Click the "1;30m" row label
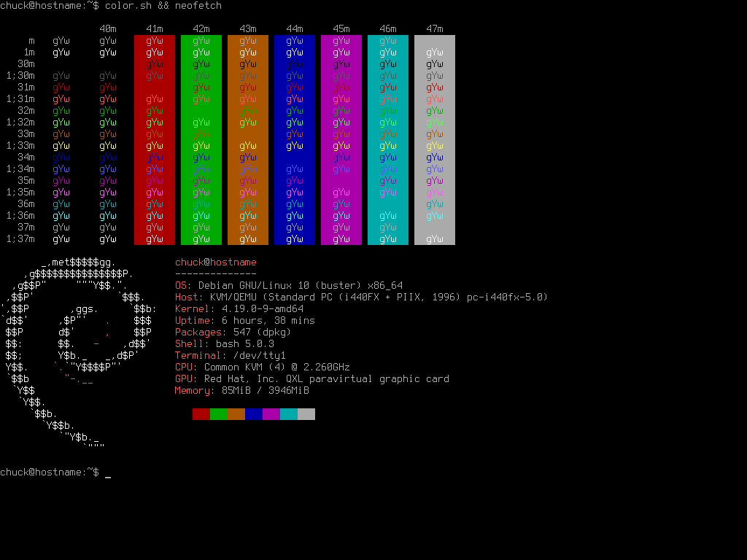The height and width of the screenshot is (560, 747). point(20,76)
